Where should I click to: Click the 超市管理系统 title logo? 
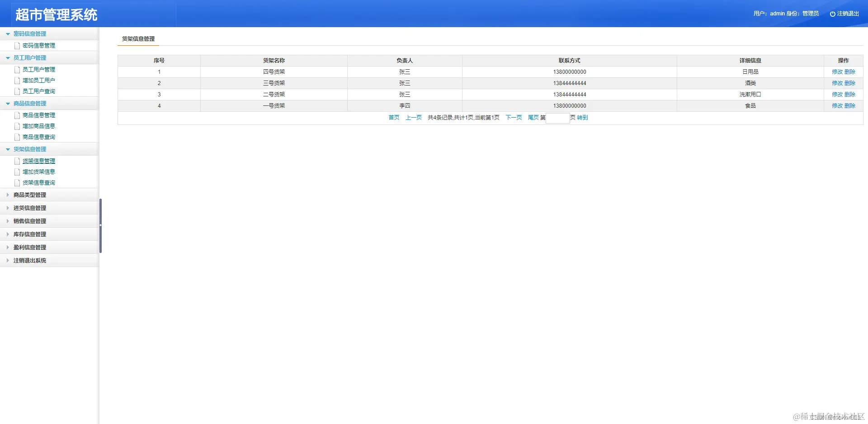click(57, 15)
